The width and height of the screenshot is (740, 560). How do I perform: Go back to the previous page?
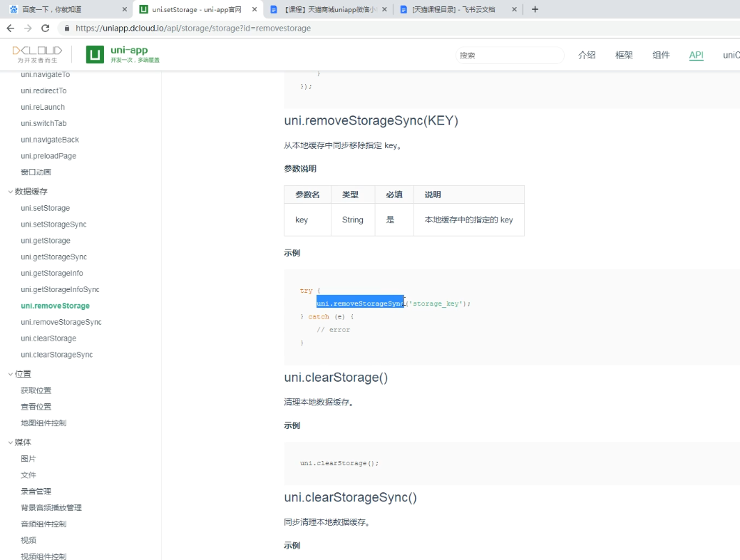point(11,28)
